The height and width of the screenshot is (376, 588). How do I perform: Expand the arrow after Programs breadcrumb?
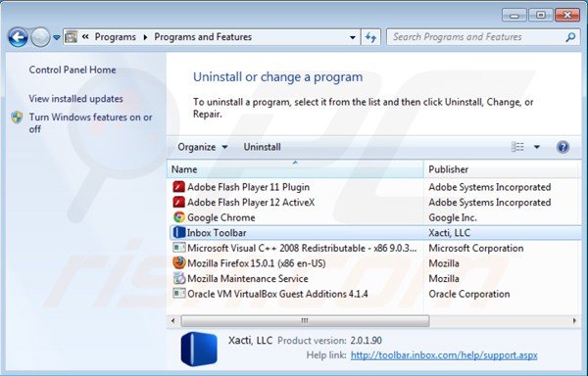click(145, 37)
